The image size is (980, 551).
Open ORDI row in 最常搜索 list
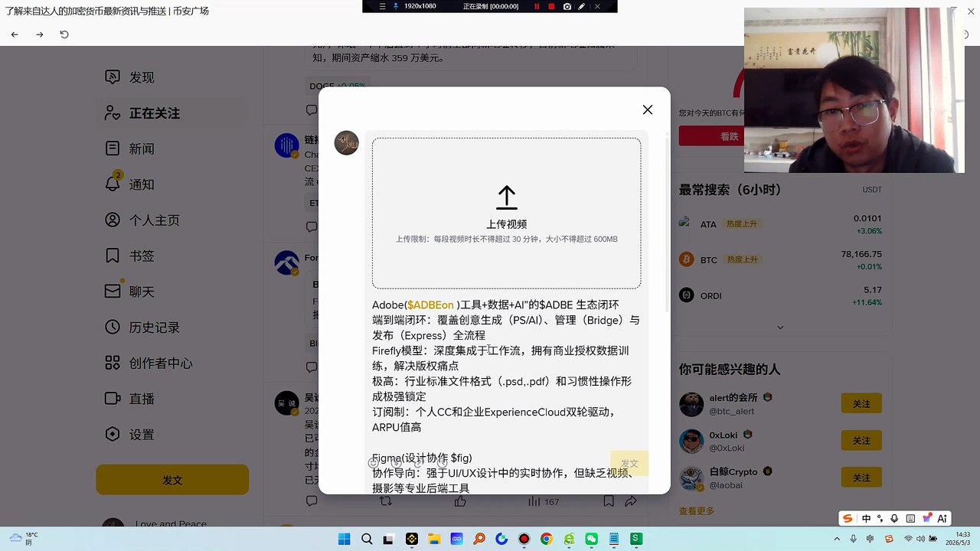tap(781, 296)
